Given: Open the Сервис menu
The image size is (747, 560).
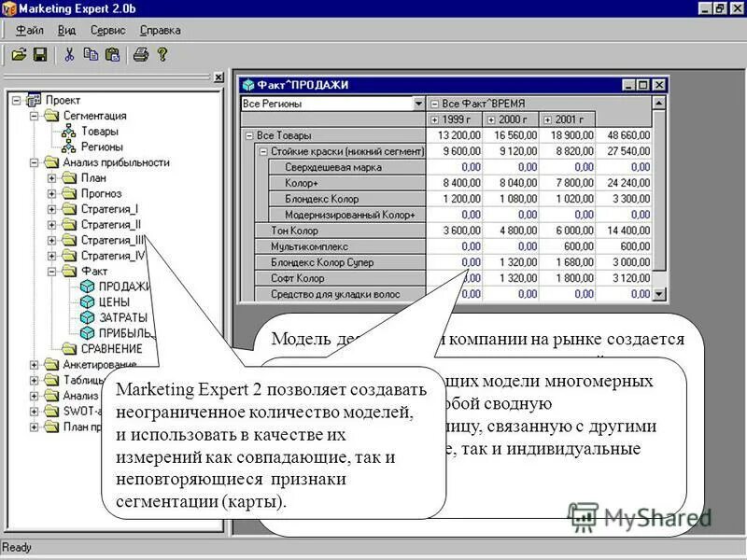Looking at the screenshot, I should point(108,31).
